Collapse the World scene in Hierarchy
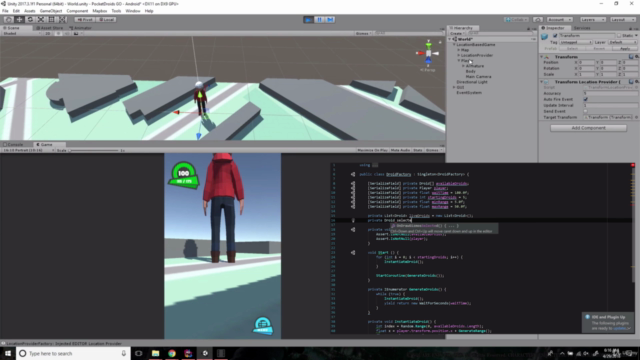This screenshot has width=640, height=360. pos(450,39)
